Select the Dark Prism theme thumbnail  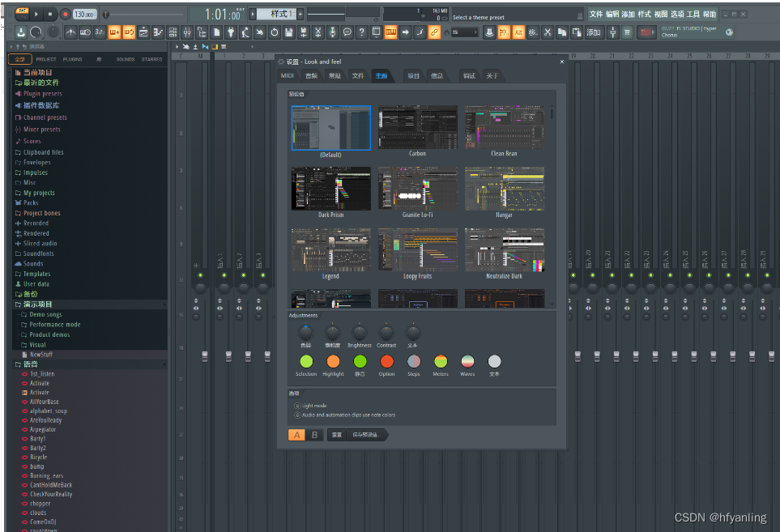[x=330, y=189]
